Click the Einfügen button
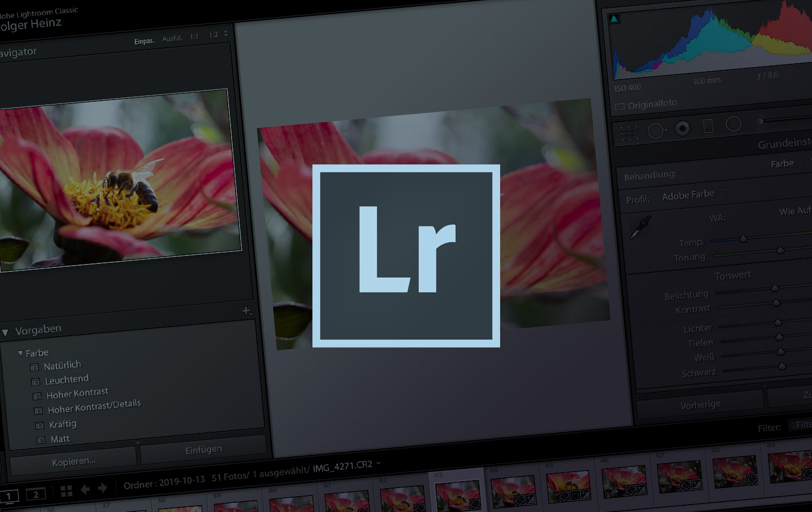This screenshot has width=812, height=512. (204, 450)
